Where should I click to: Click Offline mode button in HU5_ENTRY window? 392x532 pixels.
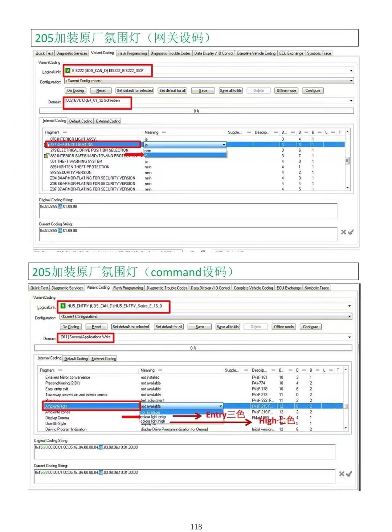tap(283, 327)
